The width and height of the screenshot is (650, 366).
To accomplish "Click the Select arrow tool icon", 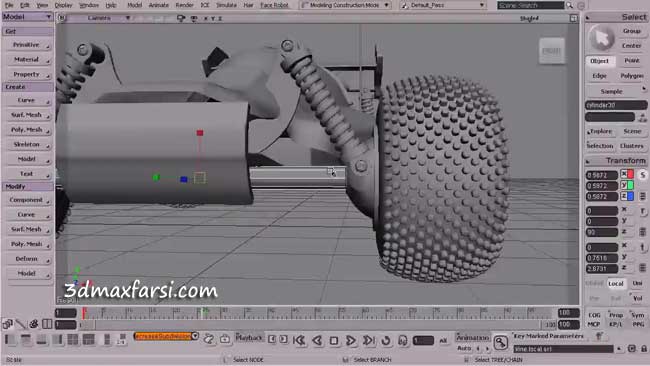I will [x=601, y=39].
